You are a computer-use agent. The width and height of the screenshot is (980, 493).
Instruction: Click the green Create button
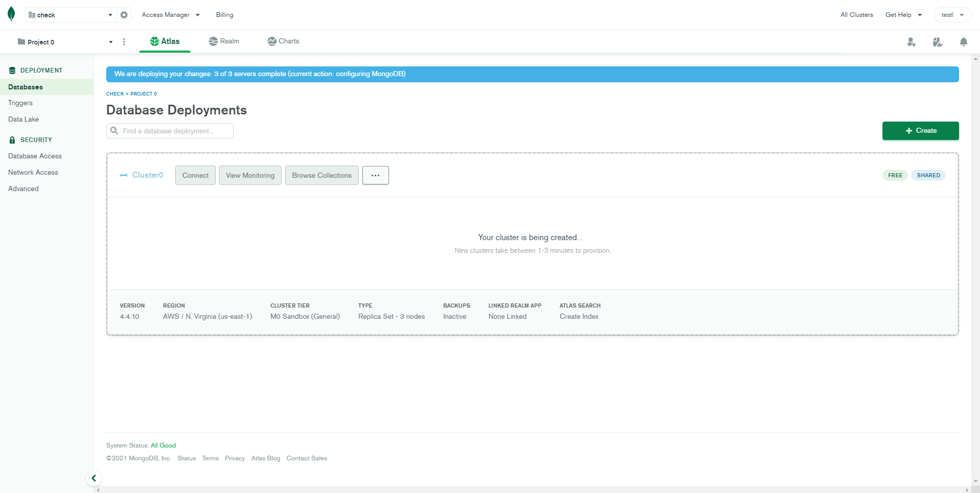coord(920,131)
